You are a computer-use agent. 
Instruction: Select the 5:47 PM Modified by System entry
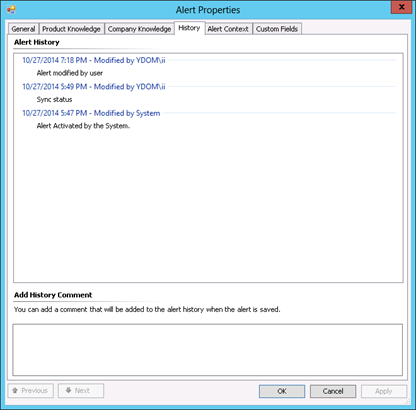(x=91, y=113)
